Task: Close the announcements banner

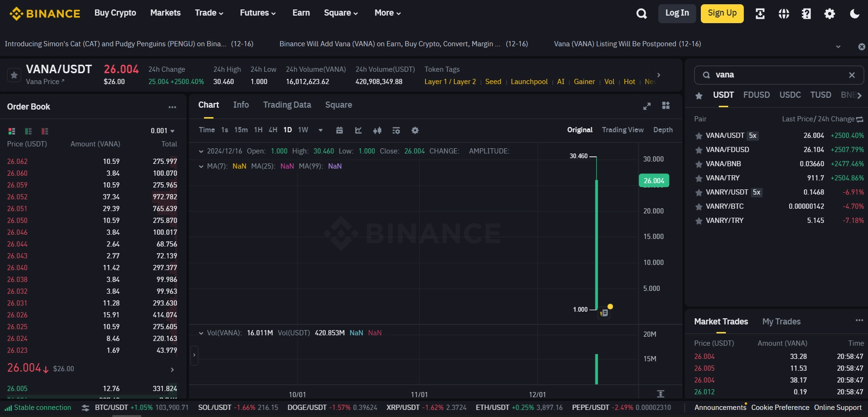Action: [862, 47]
